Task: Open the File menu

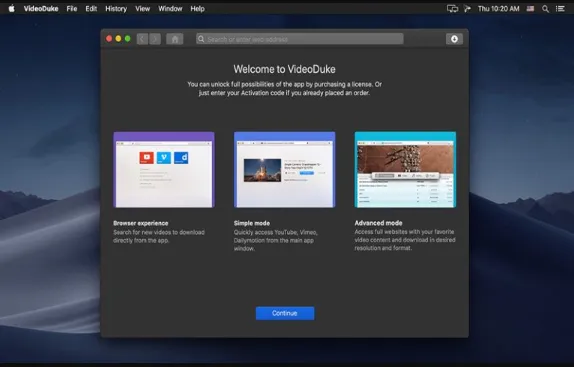Action: pos(72,8)
